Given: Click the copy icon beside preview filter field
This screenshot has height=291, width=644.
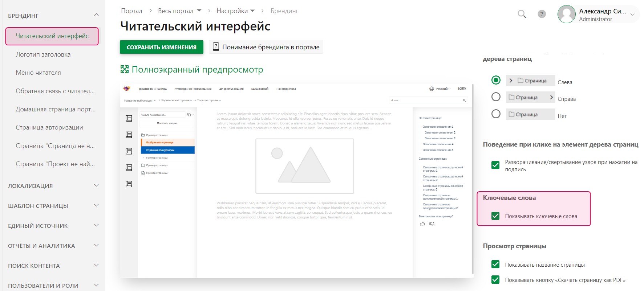Looking at the screenshot, I should tap(189, 115).
